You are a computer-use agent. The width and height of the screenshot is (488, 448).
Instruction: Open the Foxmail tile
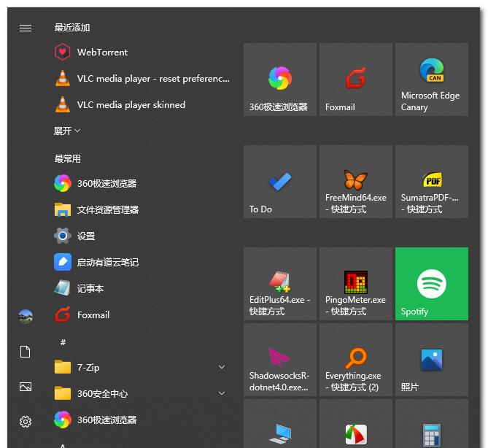point(356,80)
